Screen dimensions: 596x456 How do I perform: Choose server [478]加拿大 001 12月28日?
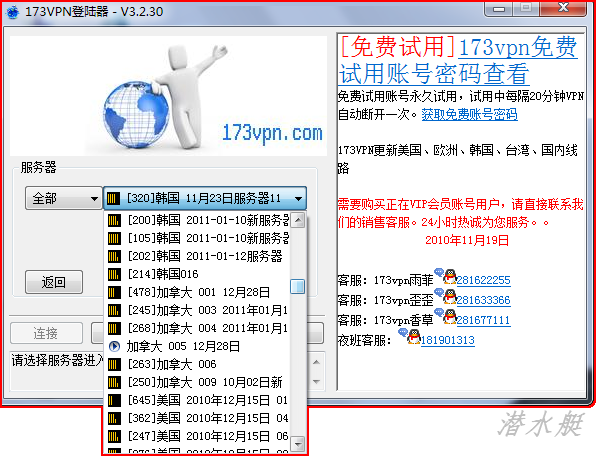198,292
